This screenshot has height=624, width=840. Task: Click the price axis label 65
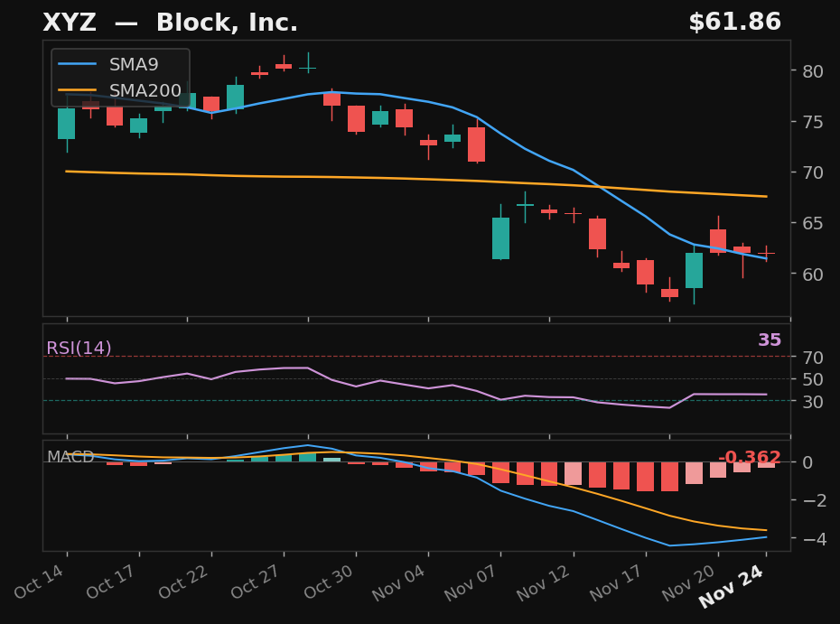(x=813, y=223)
